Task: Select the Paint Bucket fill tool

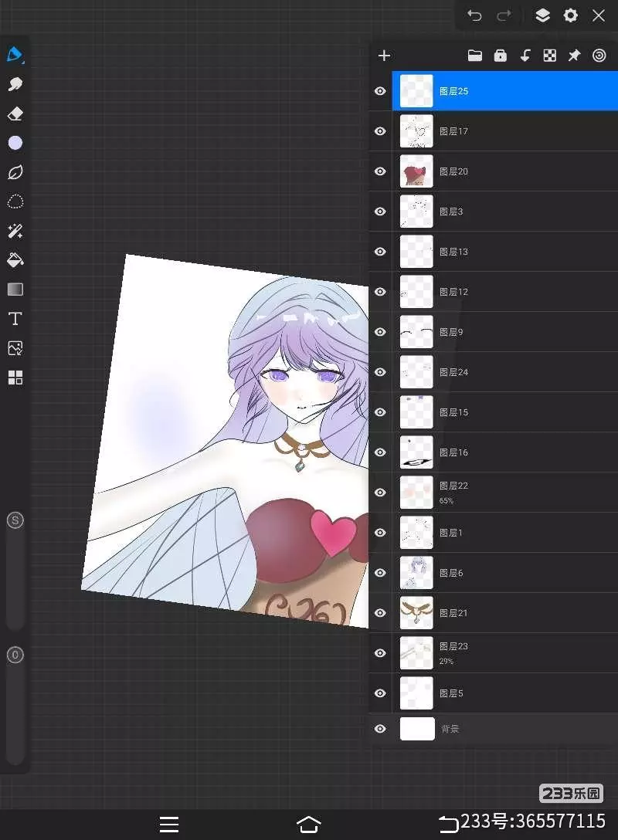Action: pos(15,260)
